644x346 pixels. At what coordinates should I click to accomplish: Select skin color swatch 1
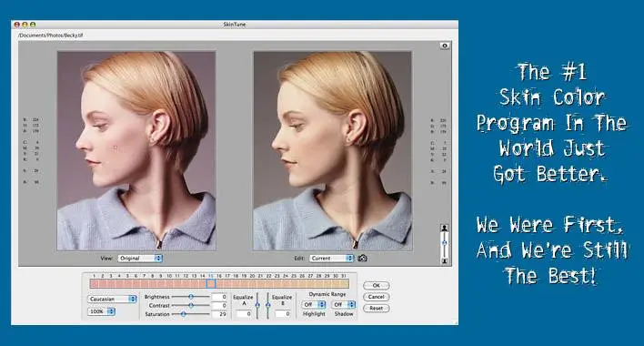tap(94, 283)
